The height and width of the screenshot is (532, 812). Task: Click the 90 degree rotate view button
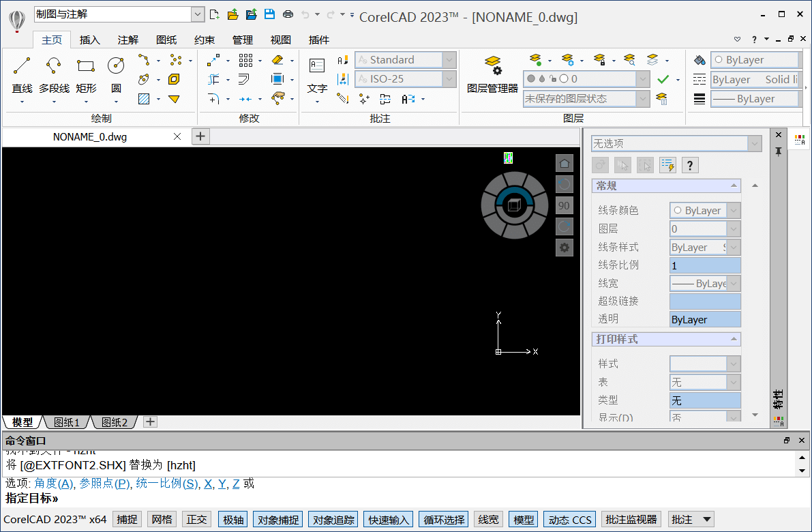pyautogui.click(x=564, y=206)
